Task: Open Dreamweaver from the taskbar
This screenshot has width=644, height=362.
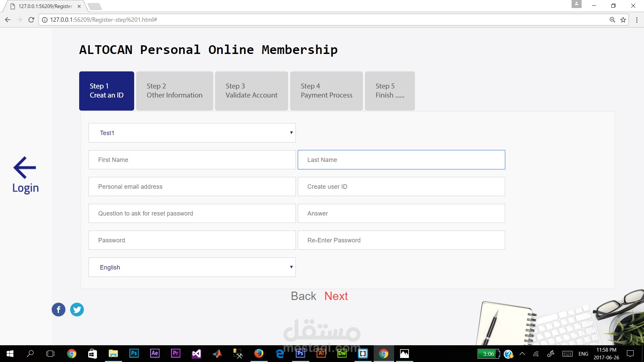Action: tap(342, 353)
